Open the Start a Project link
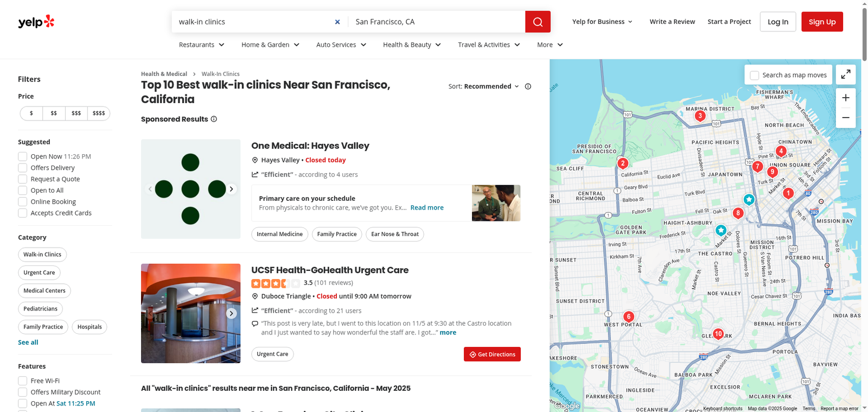Viewport: 868px width, 412px height. tap(729, 22)
